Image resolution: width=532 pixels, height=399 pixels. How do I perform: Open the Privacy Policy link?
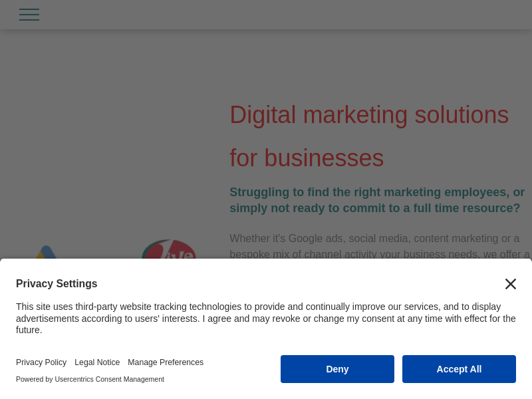coord(41,362)
